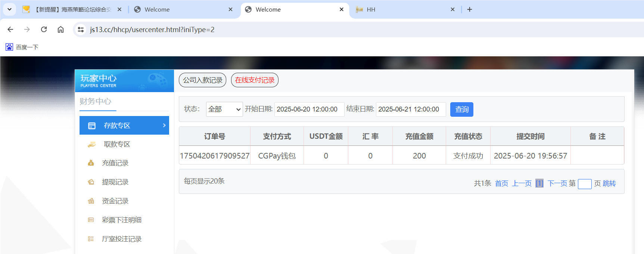The width and height of the screenshot is (644, 254).
Task: Select the 200 充值金额 cell
Action: tap(419, 156)
